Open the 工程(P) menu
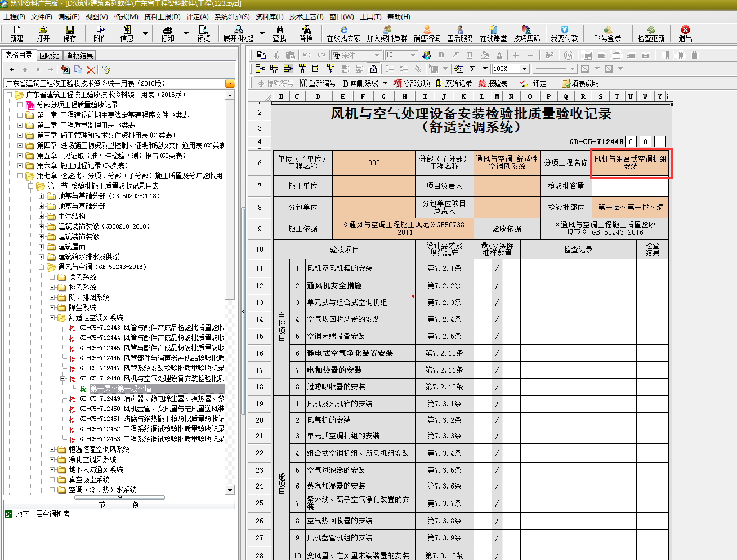This screenshot has height=560, width=737. click(14, 16)
